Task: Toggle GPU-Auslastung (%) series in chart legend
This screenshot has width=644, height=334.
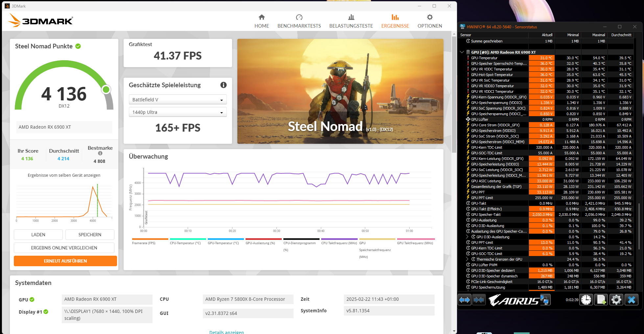Action: point(264,242)
